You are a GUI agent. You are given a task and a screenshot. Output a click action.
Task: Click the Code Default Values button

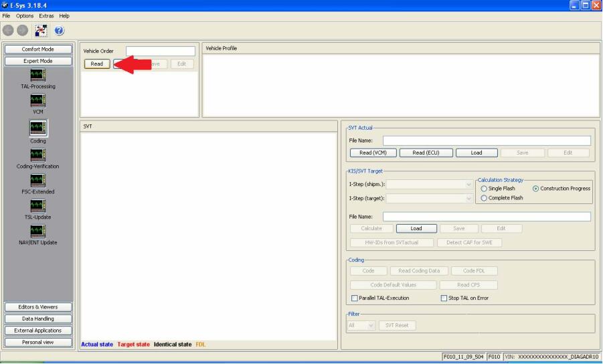click(x=393, y=285)
